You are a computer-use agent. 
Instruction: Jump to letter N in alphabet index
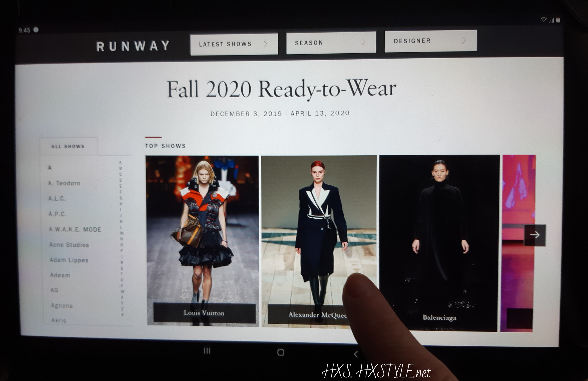[122, 239]
